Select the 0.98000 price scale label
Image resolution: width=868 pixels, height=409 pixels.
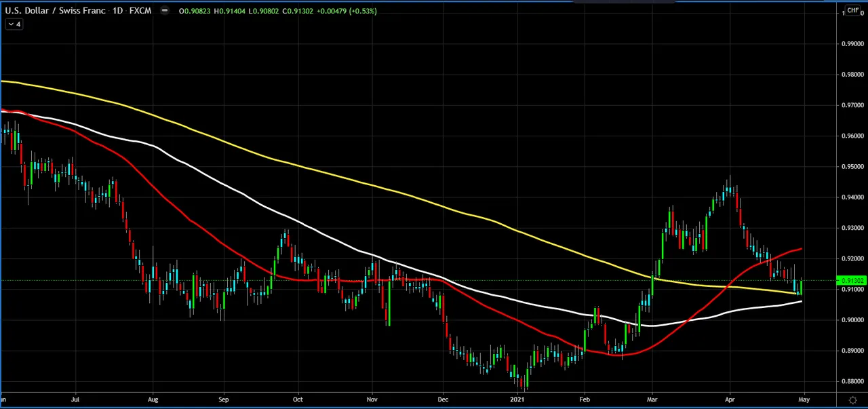click(x=852, y=75)
